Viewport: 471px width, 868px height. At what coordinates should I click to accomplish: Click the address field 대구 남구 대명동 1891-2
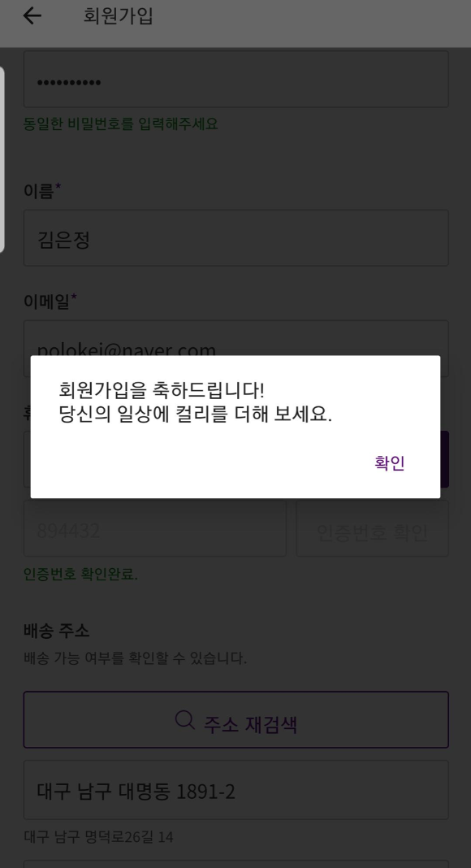pyautogui.click(x=236, y=790)
